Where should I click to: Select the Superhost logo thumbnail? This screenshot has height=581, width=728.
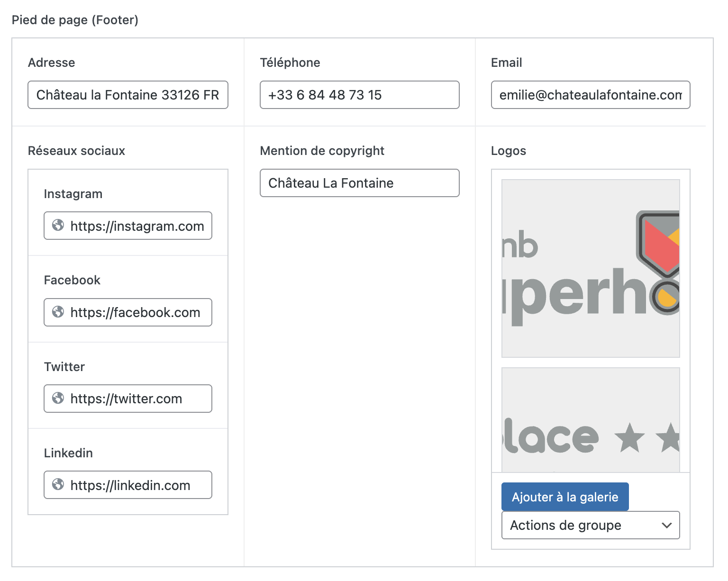tap(591, 268)
